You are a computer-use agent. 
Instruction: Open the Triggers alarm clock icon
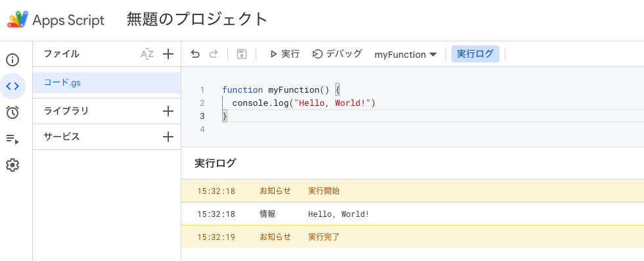tap(12, 112)
